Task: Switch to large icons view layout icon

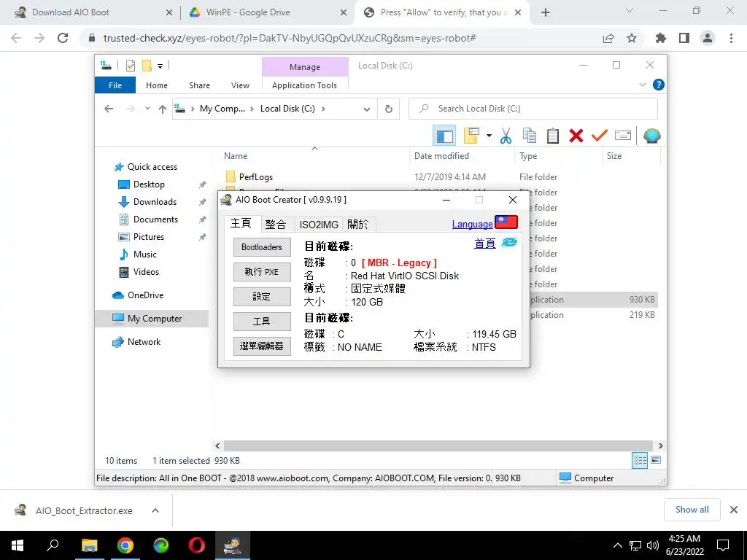Action: click(656, 460)
